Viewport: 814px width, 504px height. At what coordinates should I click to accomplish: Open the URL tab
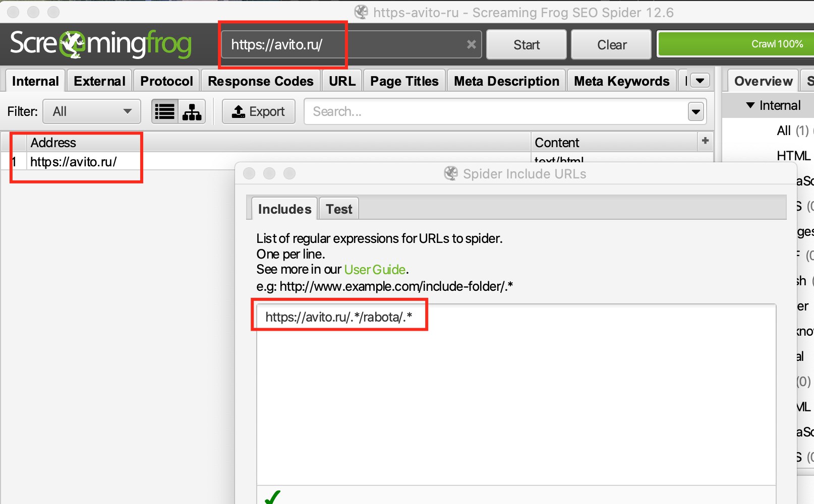coord(342,81)
